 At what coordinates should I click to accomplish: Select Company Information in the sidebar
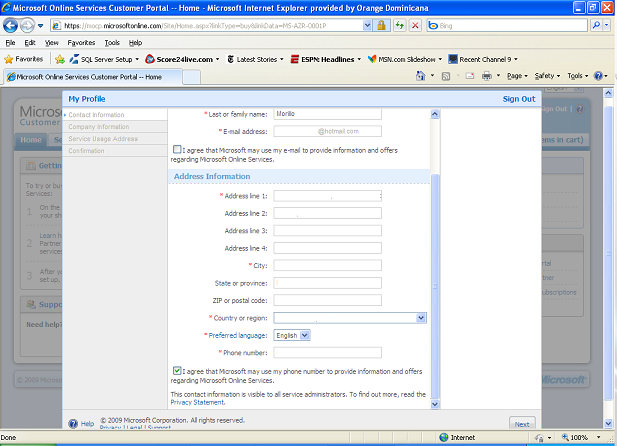pos(98,127)
